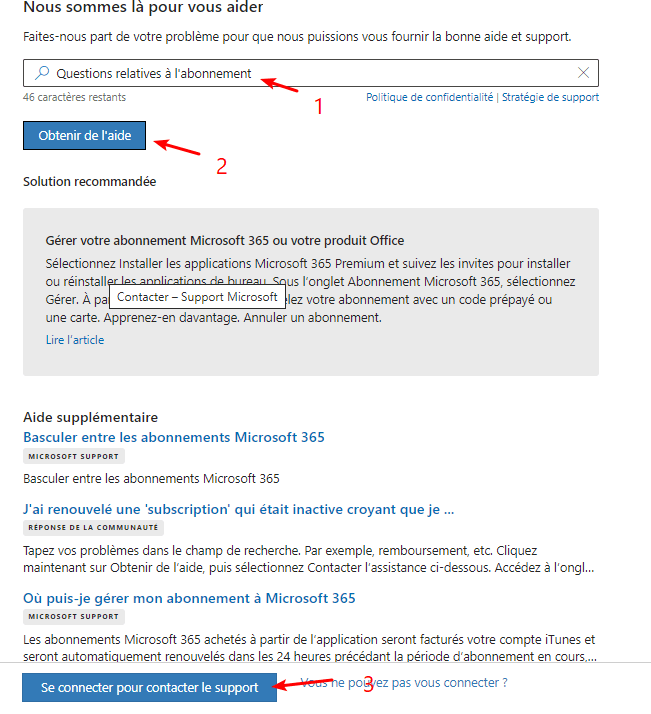Click the "Questions relatives à l'abonnement" search input
This screenshot has height=714, width=651.
click(x=311, y=73)
